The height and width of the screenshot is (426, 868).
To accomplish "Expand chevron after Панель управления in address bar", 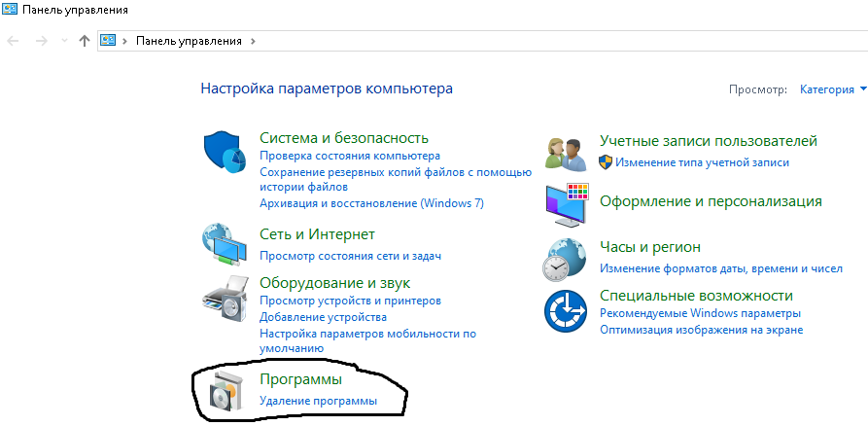I will point(254,41).
